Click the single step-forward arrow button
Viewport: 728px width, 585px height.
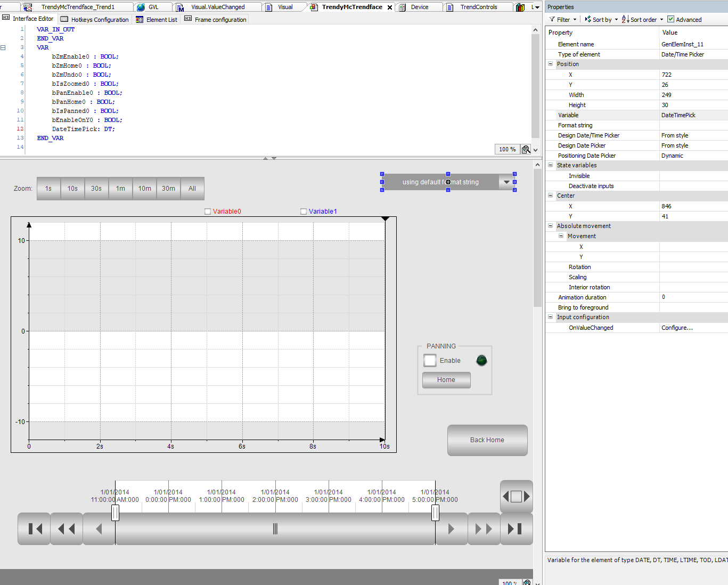tap(452, 529)
